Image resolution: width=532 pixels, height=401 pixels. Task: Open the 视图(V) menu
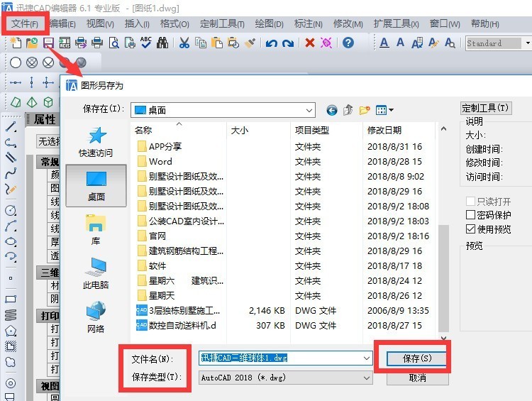point(100,23)
